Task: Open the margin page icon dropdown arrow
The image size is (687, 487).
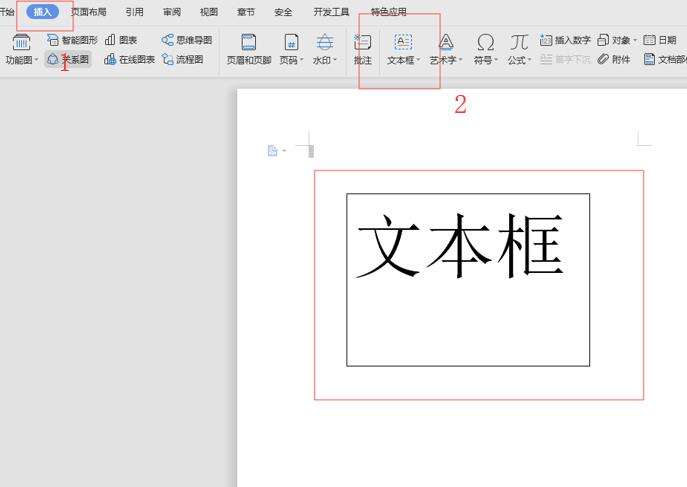Action: pos(284,151)
